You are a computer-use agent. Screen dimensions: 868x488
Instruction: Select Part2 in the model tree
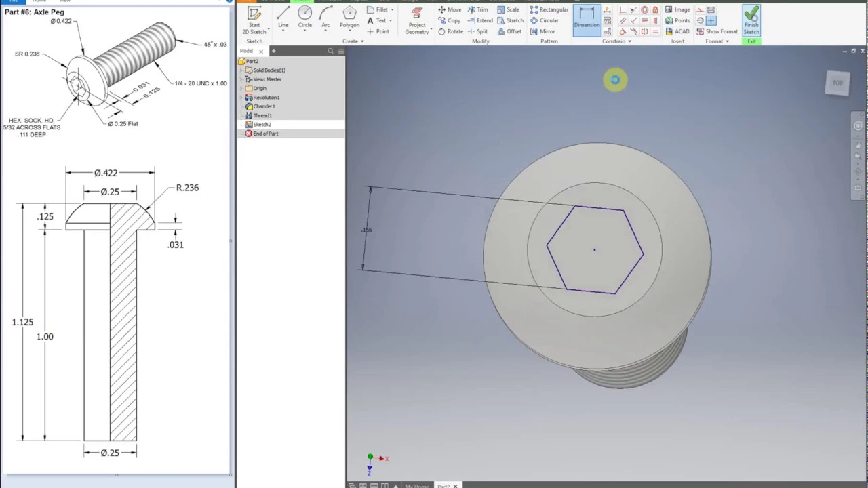point(248,61)
